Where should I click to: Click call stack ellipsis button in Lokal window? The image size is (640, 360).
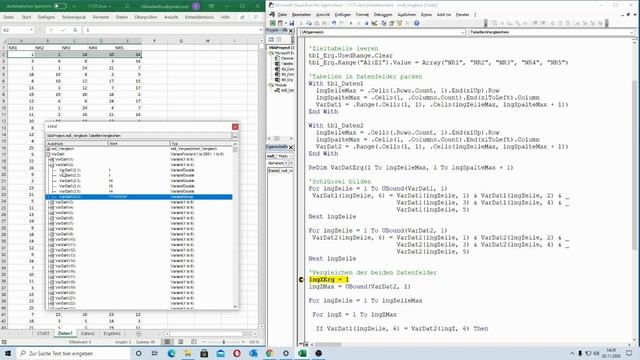pos(235,136)
